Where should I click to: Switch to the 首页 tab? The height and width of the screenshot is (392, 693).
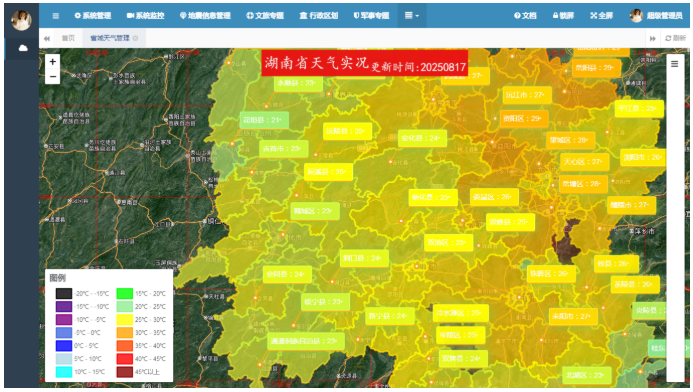68,38
